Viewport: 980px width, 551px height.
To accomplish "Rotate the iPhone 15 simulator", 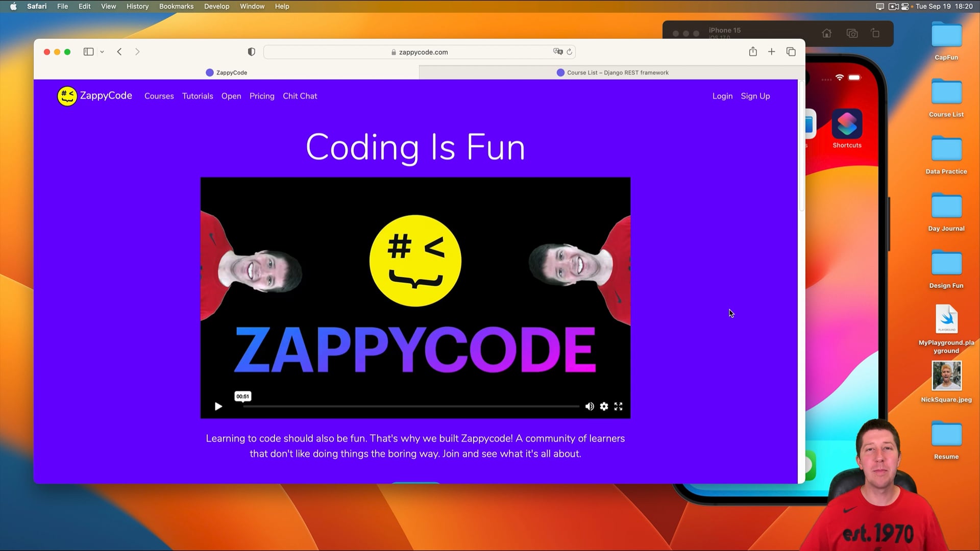I will pyautogui.click(x=875, y=33).
